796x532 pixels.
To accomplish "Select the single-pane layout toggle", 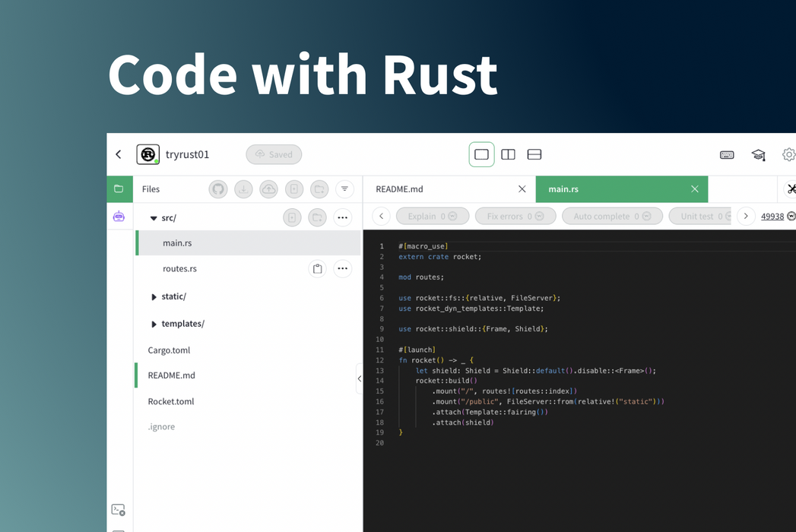I will coord(481,154).
